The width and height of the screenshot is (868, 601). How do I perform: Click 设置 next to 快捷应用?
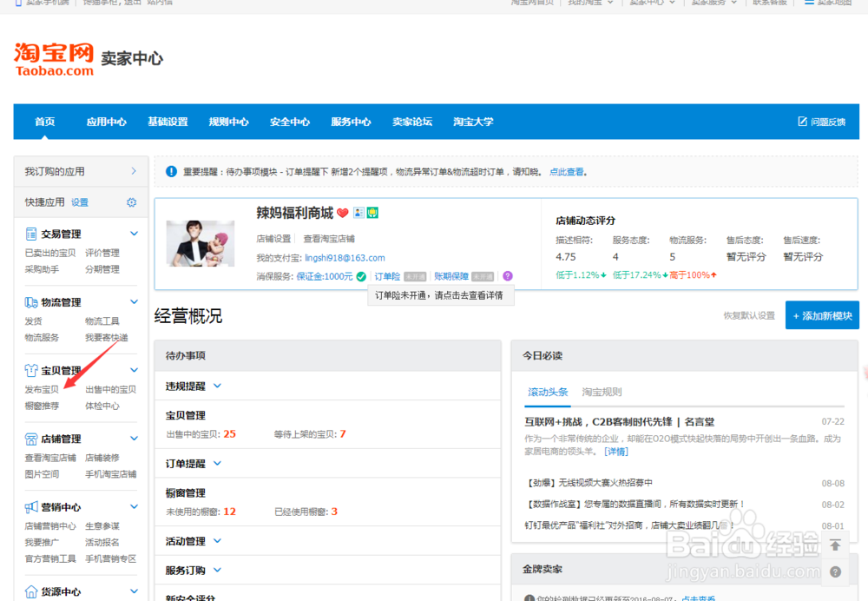pos(80,202)
